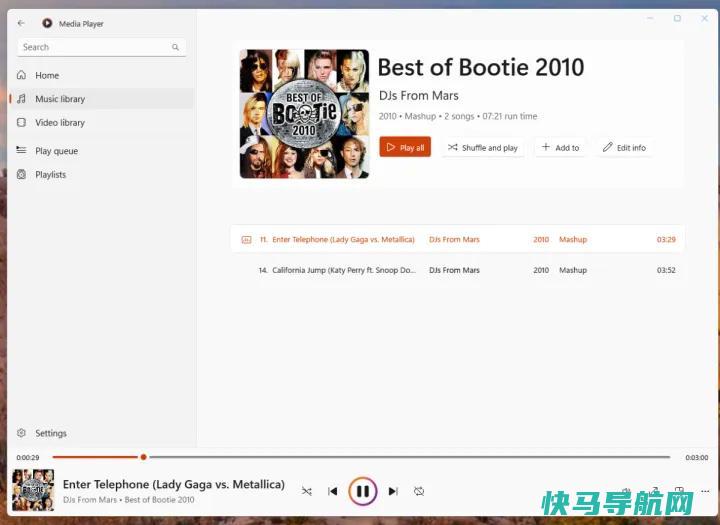Screen dimensions: 720x525
Task: Skip to the next track
Action: point(393,491)
